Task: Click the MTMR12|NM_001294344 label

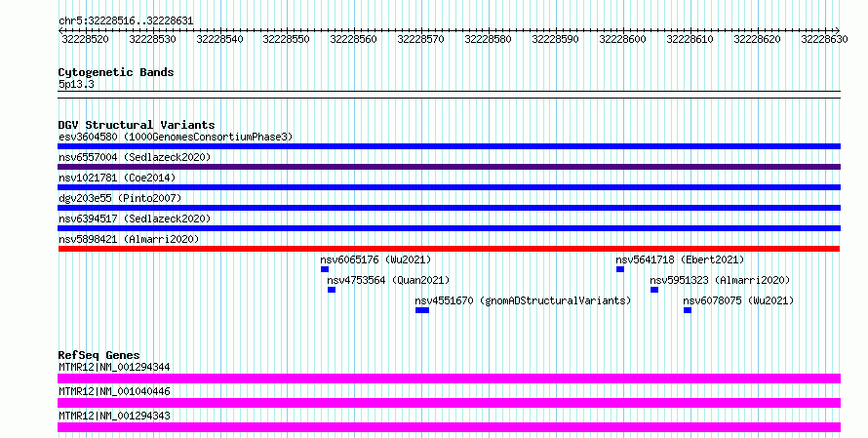Action: click(114, 367)
